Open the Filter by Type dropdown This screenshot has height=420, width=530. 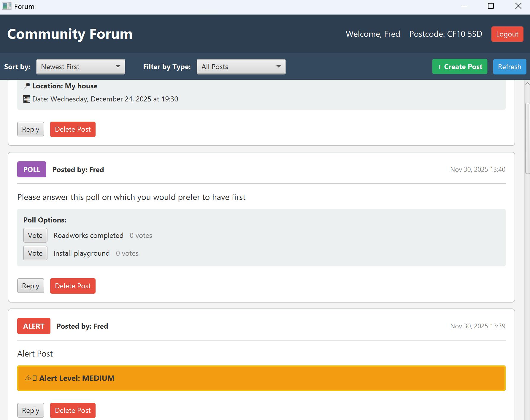point(241,67)
